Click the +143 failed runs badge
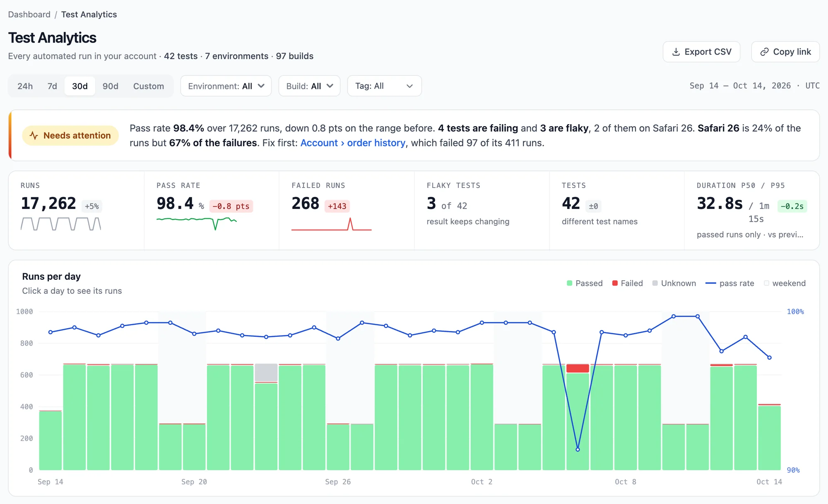Screen dimensions: 828x504 (x=337, y=206)
